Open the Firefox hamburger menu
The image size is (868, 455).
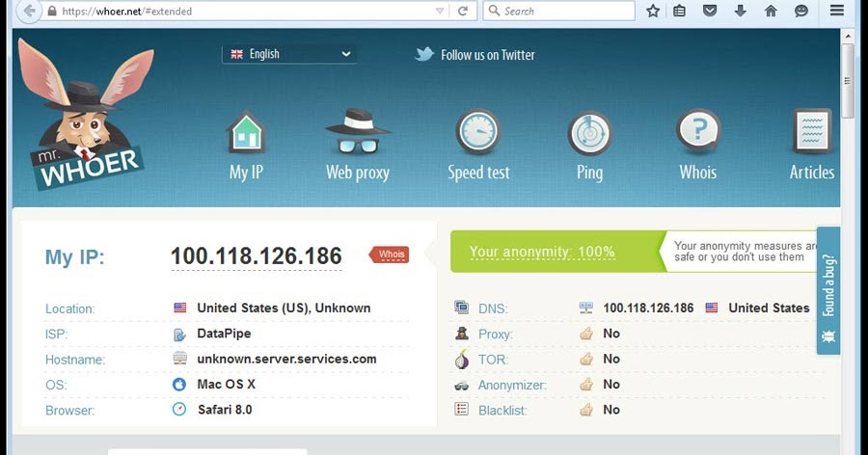[837, 11]
